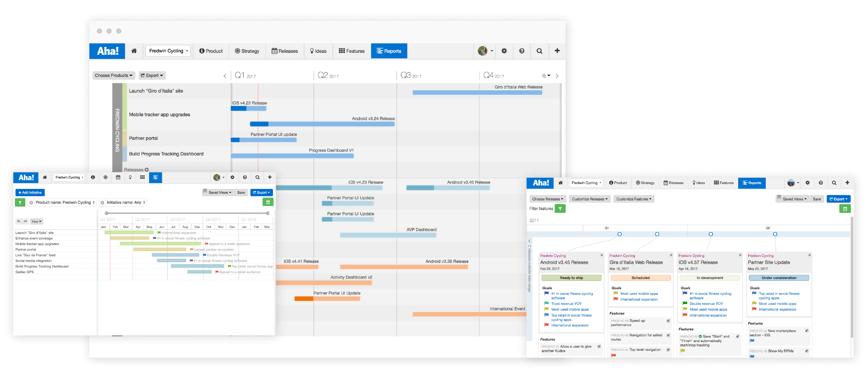Click info product icon in left initiative window
The image size is (868, 380).
click(93, 177)
